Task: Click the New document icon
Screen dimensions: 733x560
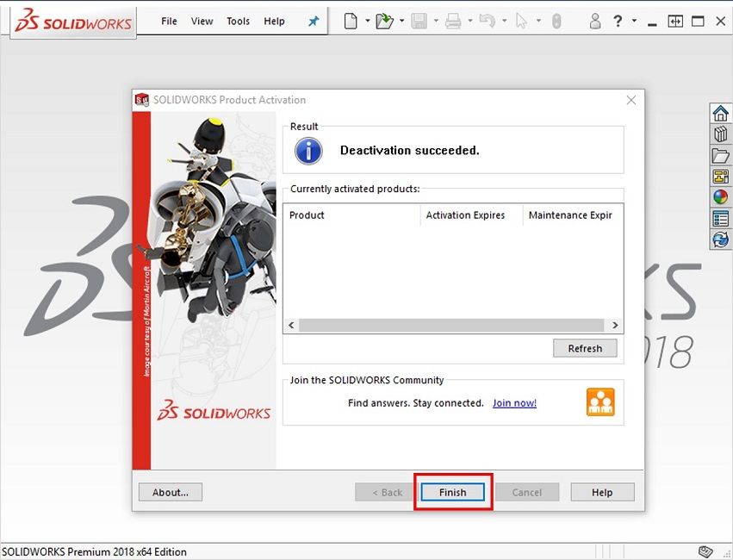Action: (351, 22)
